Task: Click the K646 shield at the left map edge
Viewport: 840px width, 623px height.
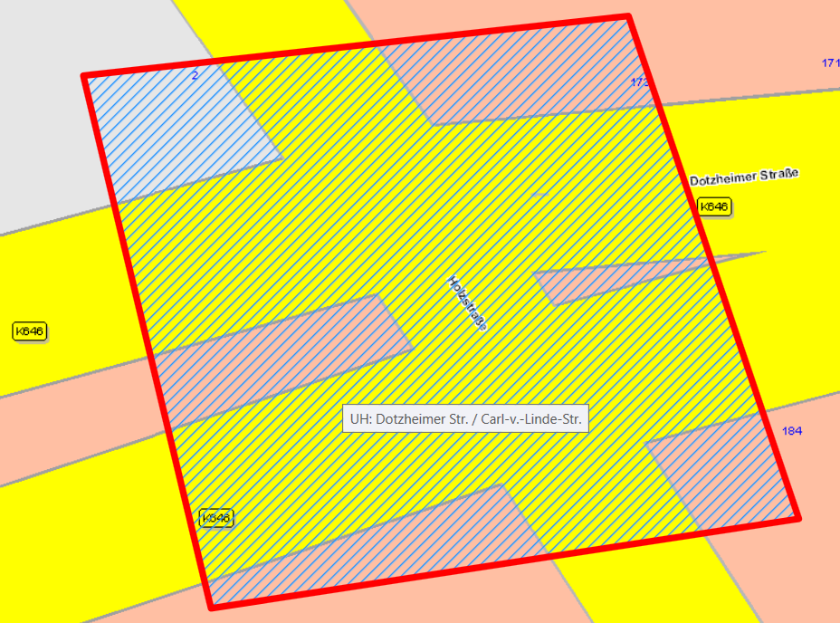Action: (x=30, y=331)
